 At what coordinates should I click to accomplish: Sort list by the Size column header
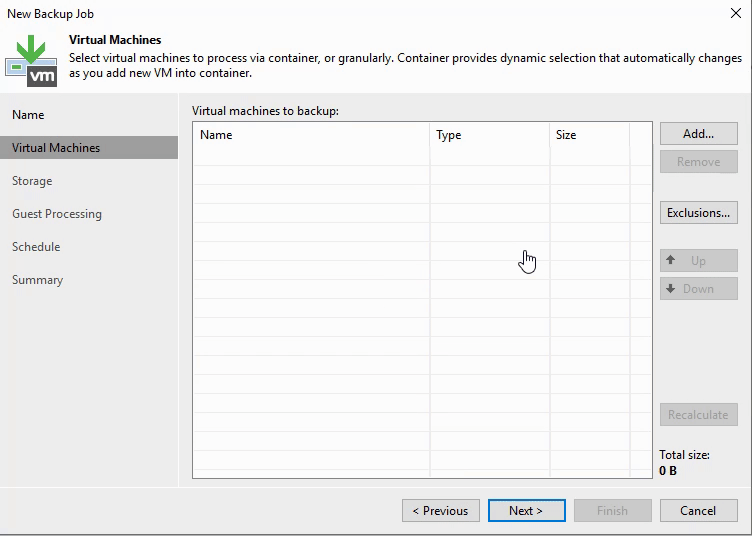[x=589, y=135]
